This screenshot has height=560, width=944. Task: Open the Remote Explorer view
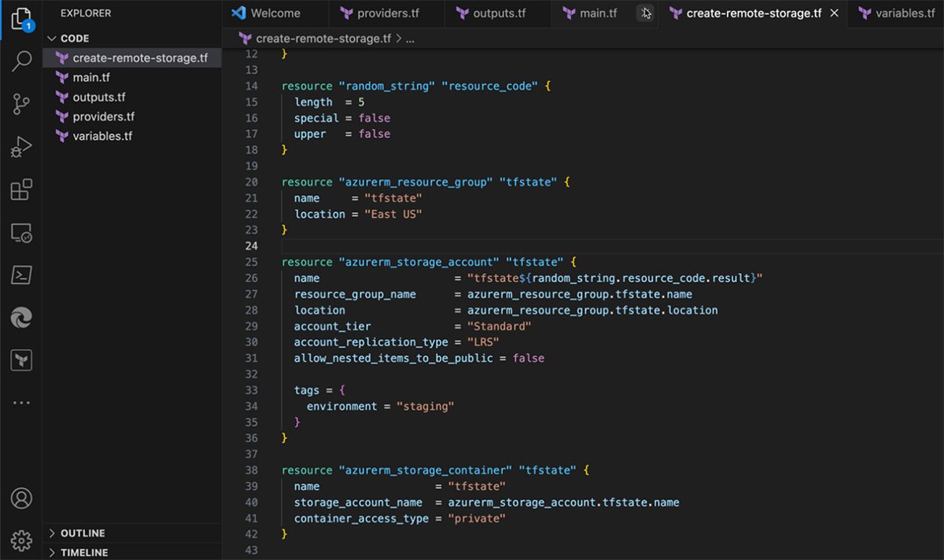tap(21, 233)
